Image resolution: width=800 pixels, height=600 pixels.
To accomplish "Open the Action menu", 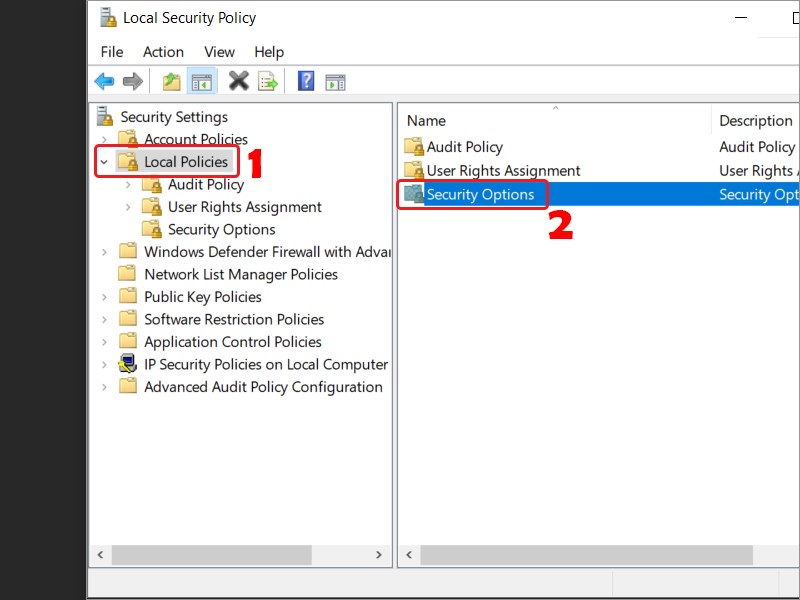I will click(163, 52).
